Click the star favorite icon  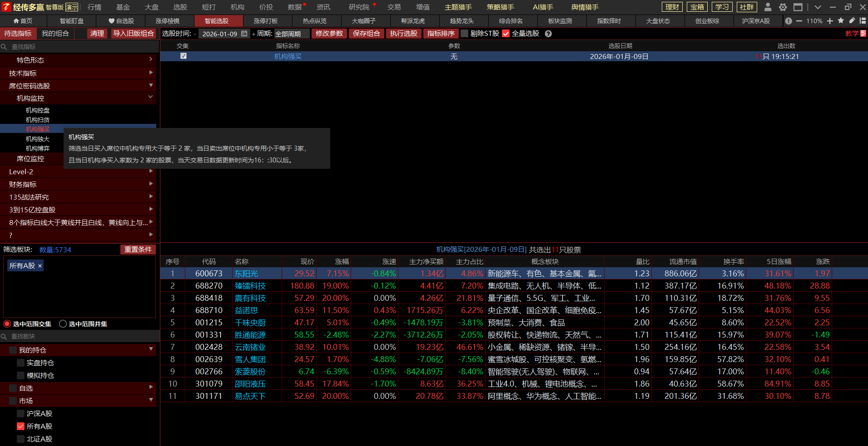(841, 21)
